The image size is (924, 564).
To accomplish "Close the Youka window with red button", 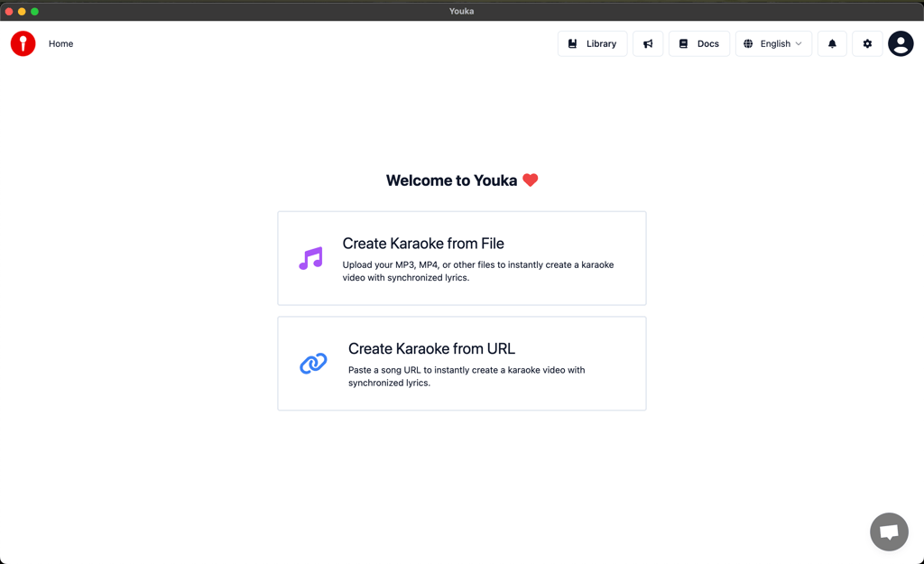I will click(x=9, y=11).
